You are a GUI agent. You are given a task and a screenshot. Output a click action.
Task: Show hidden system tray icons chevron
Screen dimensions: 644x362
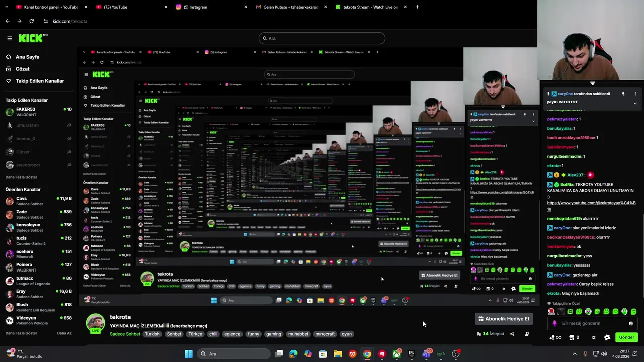575,354
